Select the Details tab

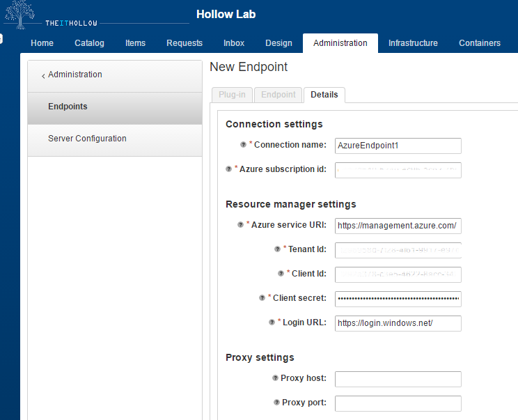tap(324, 95)
